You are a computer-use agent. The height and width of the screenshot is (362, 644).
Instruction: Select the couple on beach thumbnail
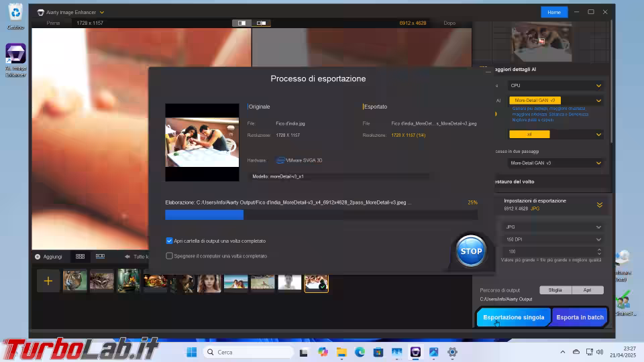coord(235,283)
